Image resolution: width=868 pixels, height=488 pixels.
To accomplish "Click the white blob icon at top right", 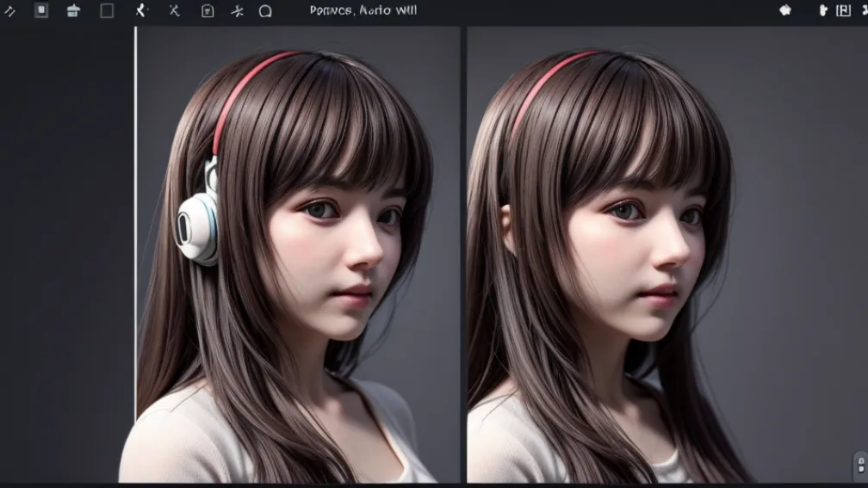I will (785, 11).
